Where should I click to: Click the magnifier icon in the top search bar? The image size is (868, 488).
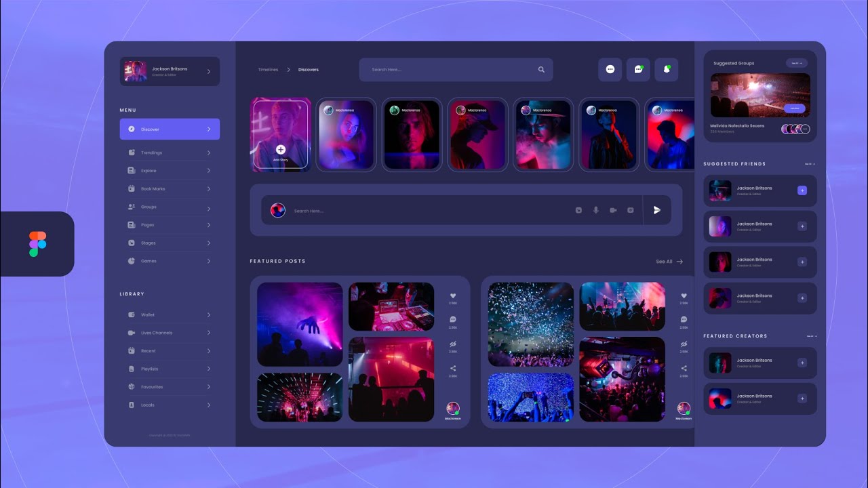[x=541, y=70]
